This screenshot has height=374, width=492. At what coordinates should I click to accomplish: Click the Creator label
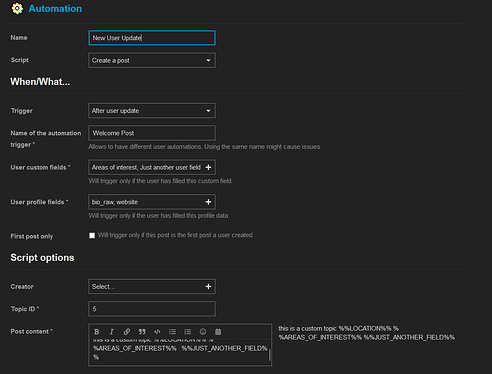point(22,287)
